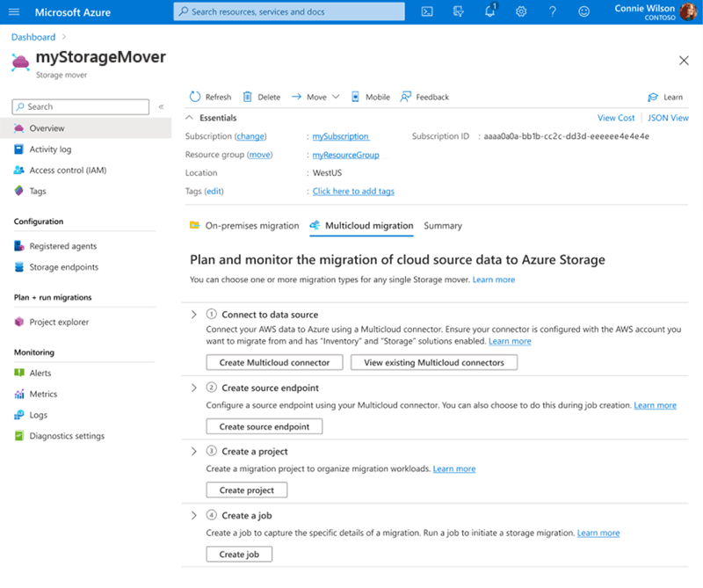Click the resource group move link
The height and width of the screenshot is (588, 703).
(x=260, y=155)
